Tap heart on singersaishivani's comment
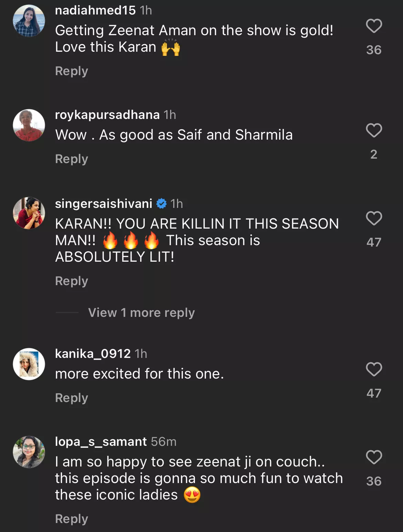 [x=374, y=219]
